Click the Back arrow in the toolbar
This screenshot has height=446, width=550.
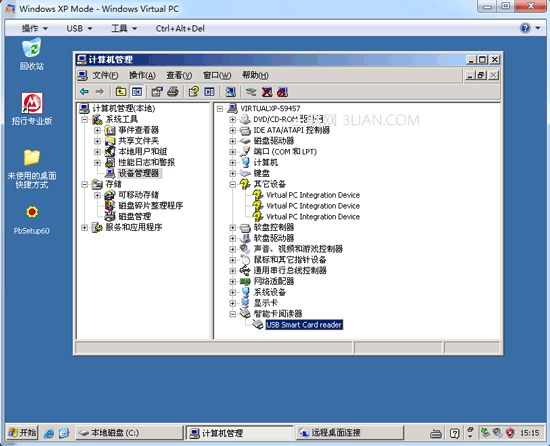[x=84, y=92]
